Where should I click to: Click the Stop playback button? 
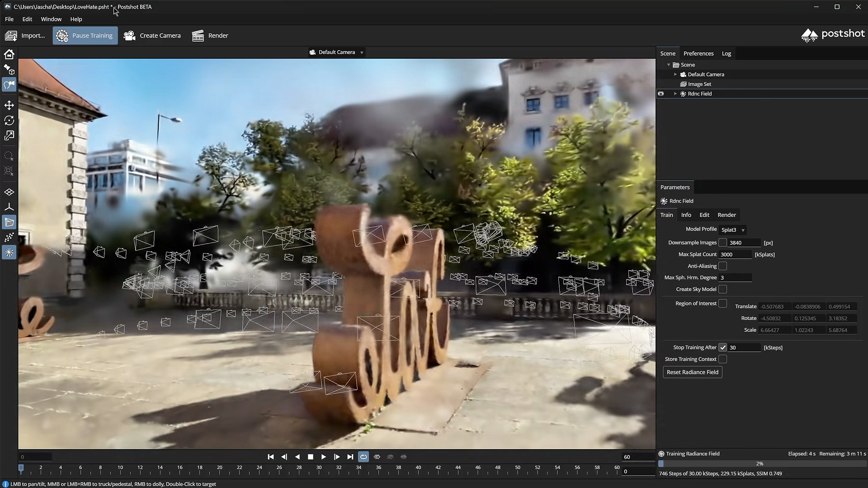[310, 457]
